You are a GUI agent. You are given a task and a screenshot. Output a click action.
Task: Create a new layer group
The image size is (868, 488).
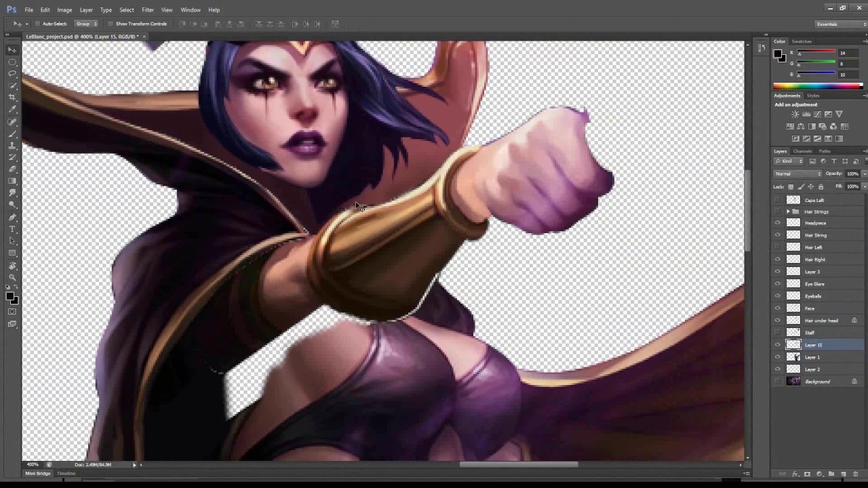831,473
